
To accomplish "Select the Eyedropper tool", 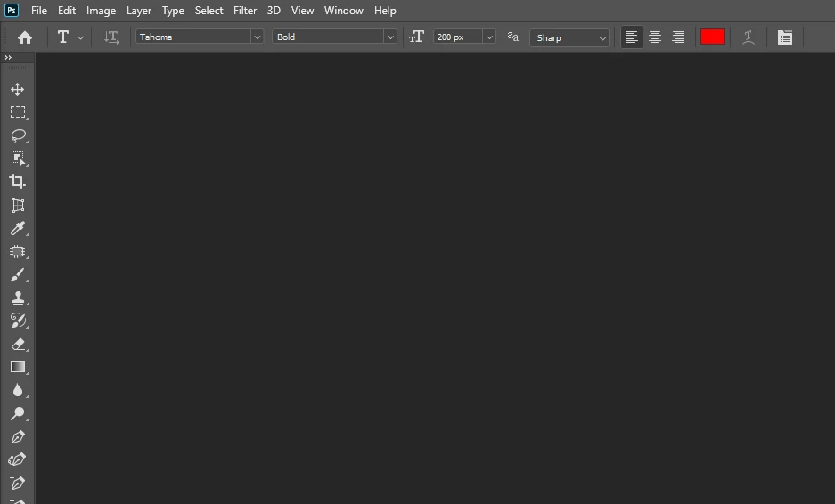I will [x=18, y=228].
